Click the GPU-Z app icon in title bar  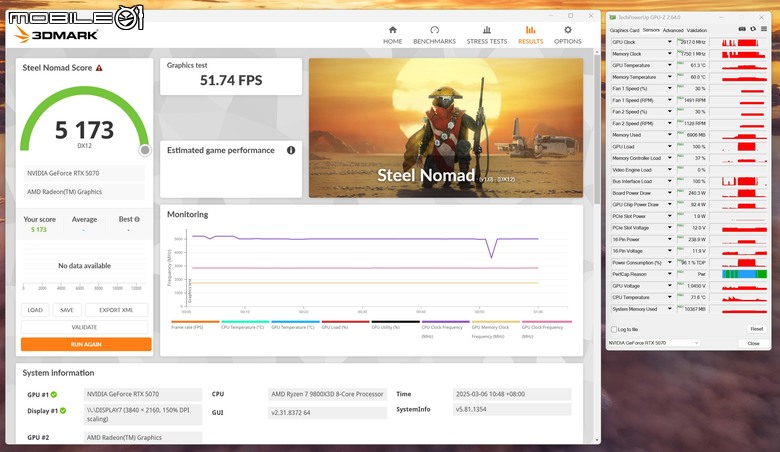613,17
